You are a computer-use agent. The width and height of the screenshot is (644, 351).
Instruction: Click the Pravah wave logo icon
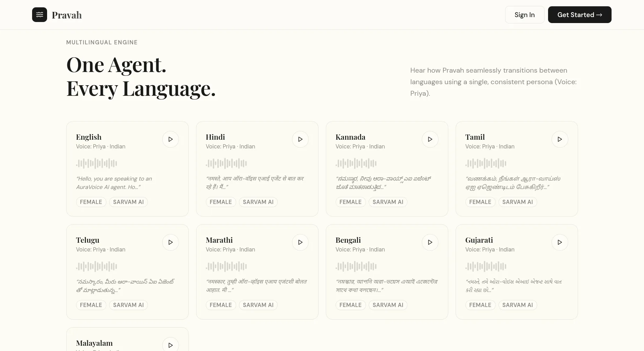[39, 15]
